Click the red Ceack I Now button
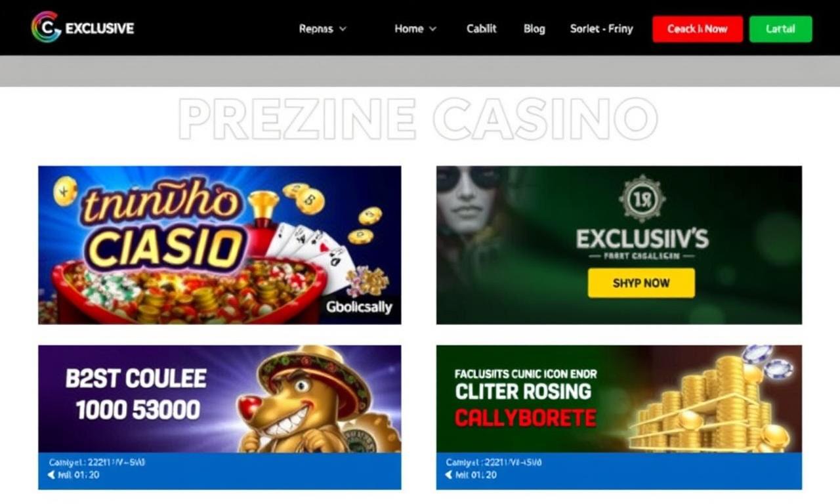Viewport: 840px width, 504px height. click(698, 29)
